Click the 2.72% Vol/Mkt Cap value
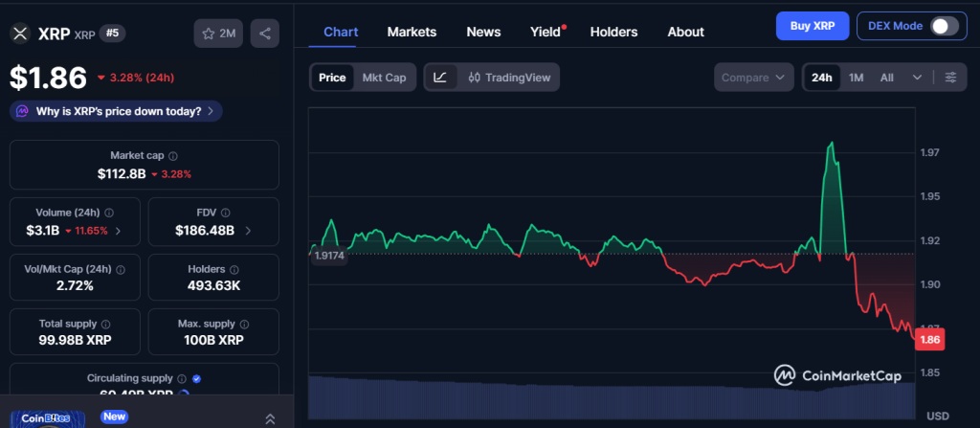Viewport: 980px width, 428px height. click(x=75, y=286)
